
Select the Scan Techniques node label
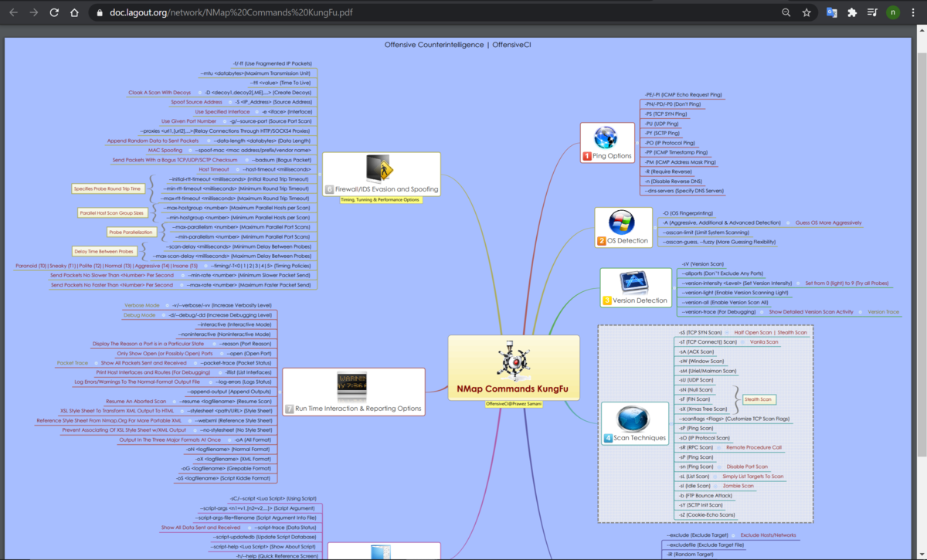(640, 438)
